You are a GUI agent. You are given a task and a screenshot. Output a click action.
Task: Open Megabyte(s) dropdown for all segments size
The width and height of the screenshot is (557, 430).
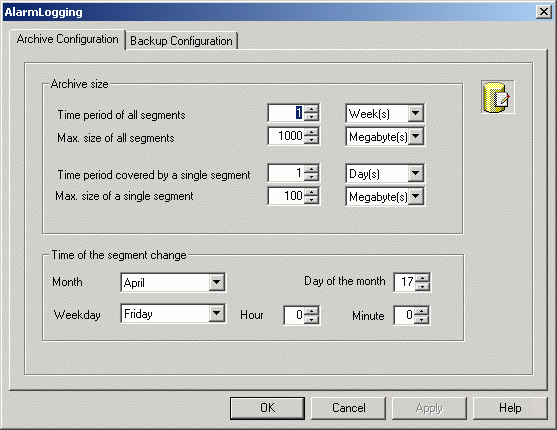[x=415, y=136]
